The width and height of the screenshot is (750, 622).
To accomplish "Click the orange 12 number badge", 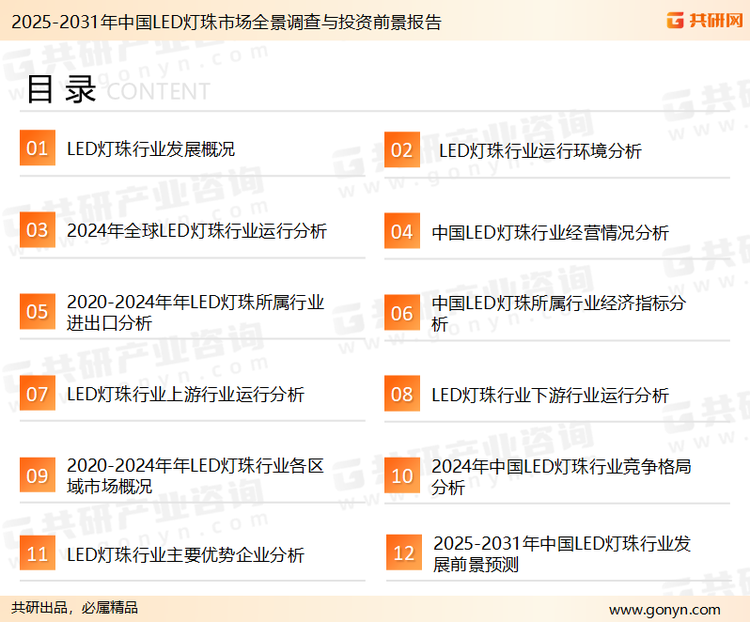I will [404, 553].
